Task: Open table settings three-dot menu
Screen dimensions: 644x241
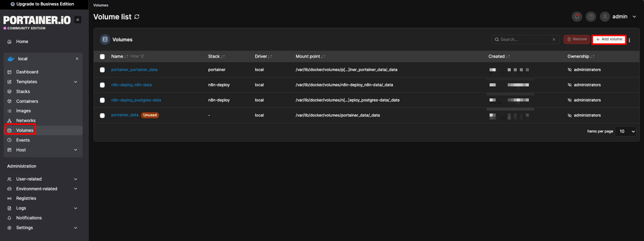Action: (629, 40)
